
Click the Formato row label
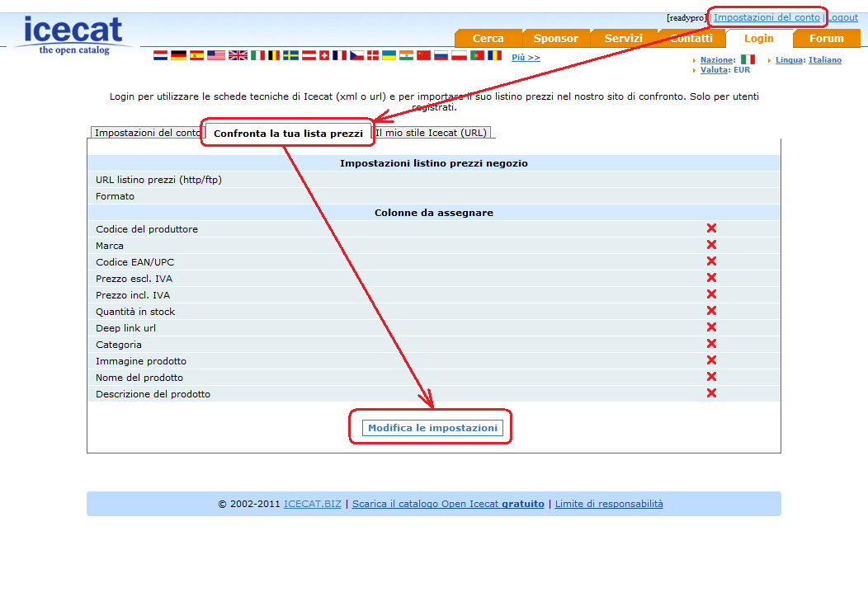coord(116,196)
